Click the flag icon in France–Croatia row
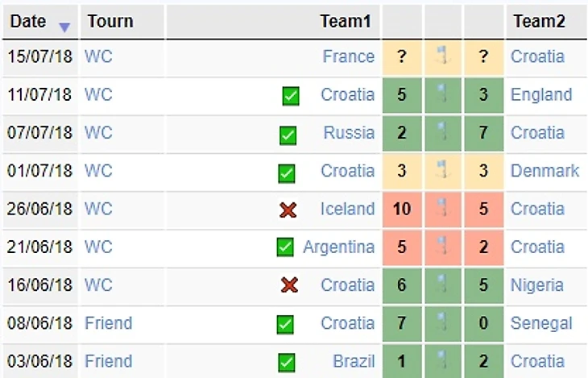 (x=443, y=56)
